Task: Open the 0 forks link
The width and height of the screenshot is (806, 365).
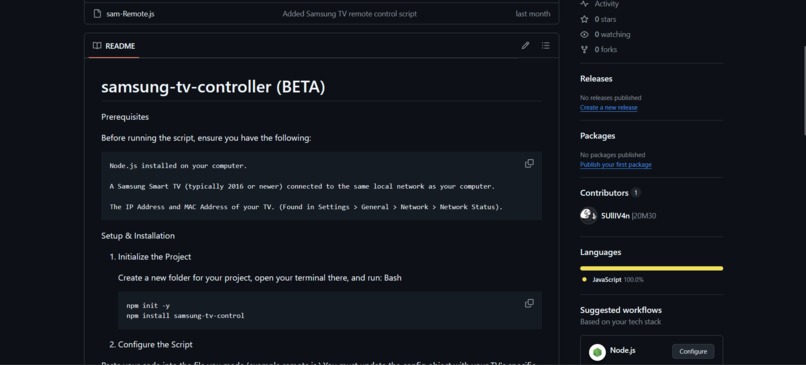Action: 606,49
